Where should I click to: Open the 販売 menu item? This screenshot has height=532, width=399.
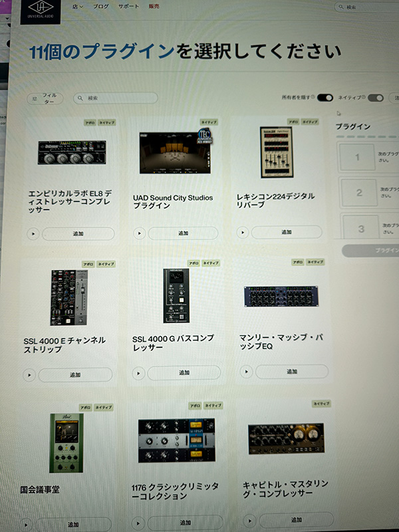pyautogui.click(x=154, y=7)
